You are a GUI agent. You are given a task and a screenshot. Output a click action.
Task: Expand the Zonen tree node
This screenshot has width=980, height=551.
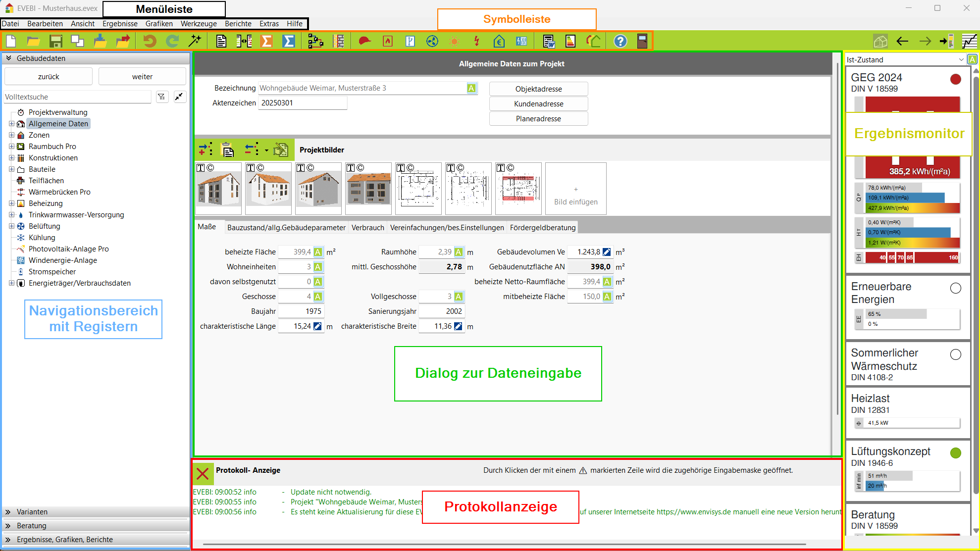click(x=11, y=135)
